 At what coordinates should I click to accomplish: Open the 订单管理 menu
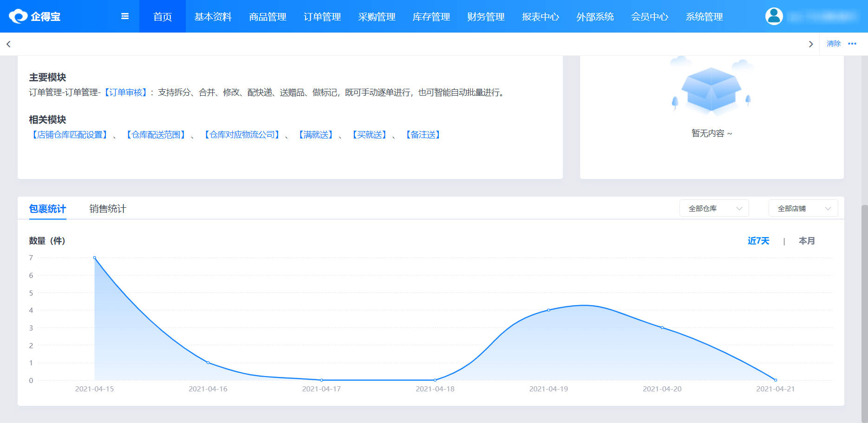point(322,17)
